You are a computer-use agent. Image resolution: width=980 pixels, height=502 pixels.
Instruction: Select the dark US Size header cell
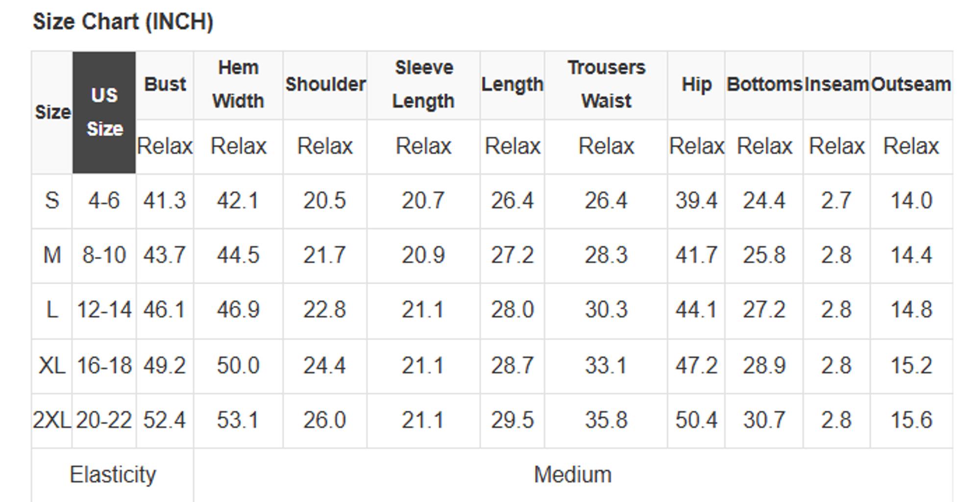coord(104,112)
